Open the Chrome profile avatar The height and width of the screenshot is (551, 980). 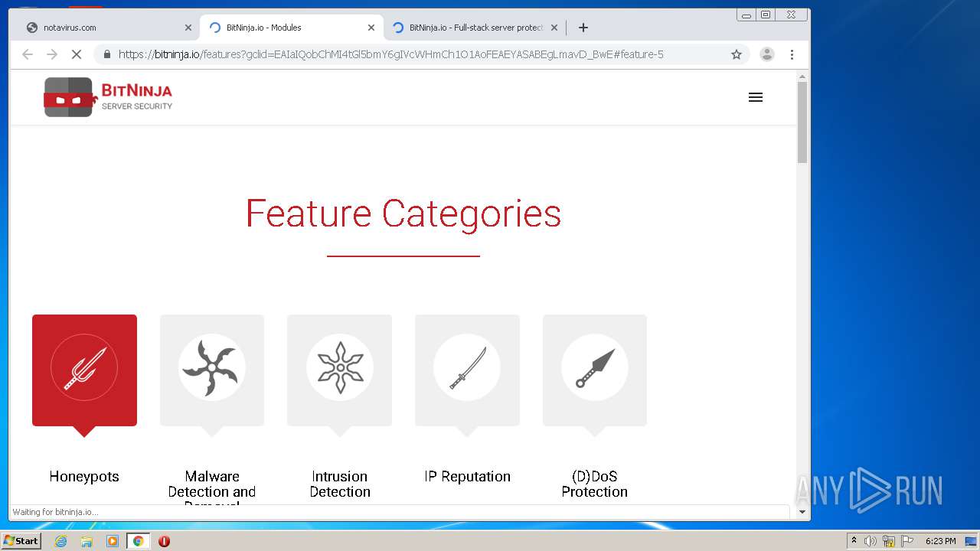[766, 54]
